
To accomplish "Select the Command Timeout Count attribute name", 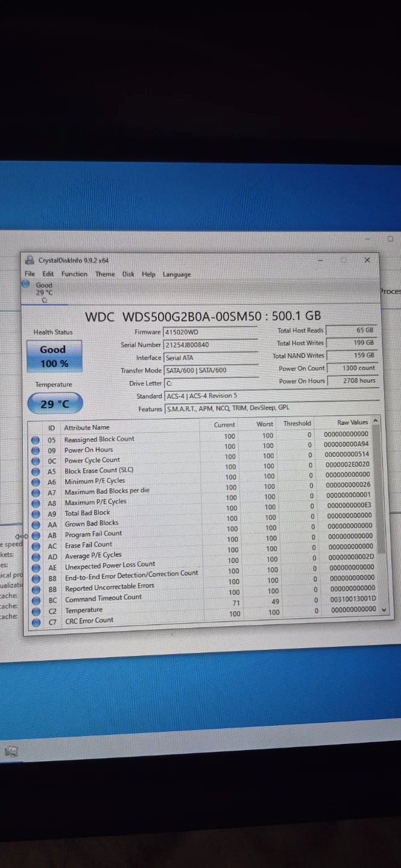I will tap(103, 598).
